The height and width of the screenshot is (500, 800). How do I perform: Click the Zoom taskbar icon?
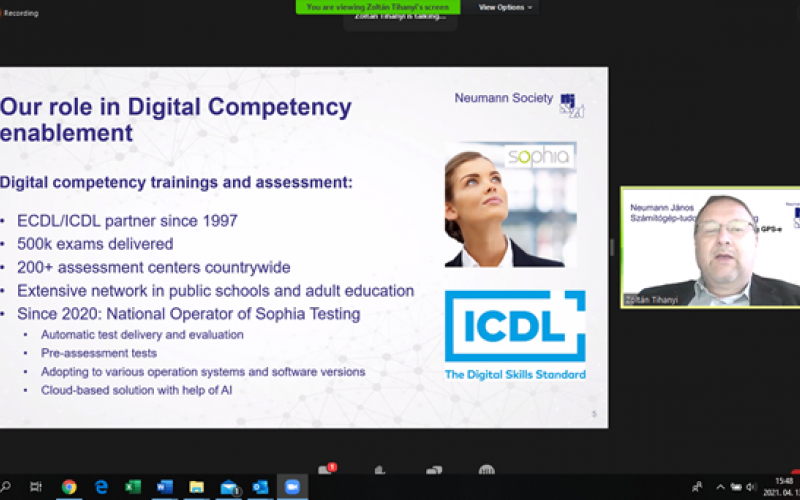pos(292,487)
